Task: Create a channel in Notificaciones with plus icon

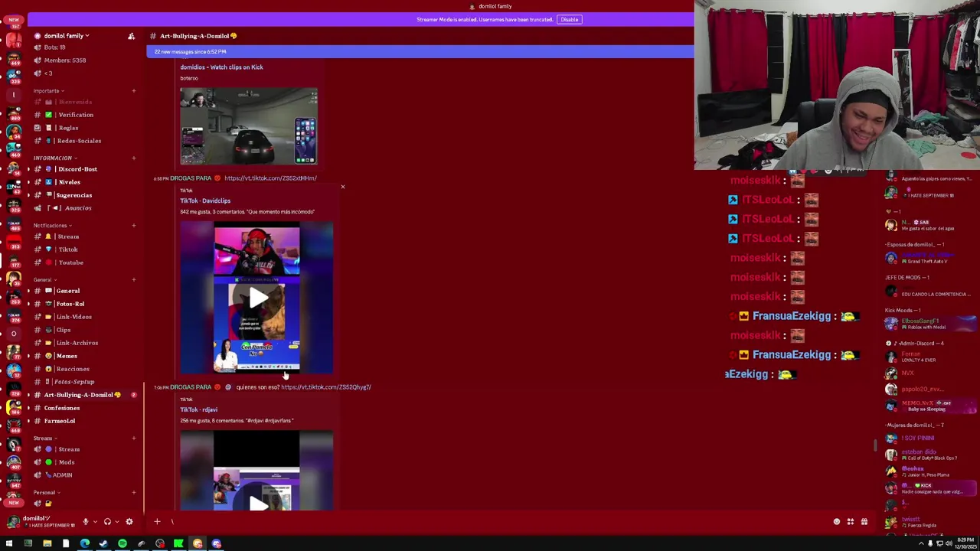Action: [133, 225]
